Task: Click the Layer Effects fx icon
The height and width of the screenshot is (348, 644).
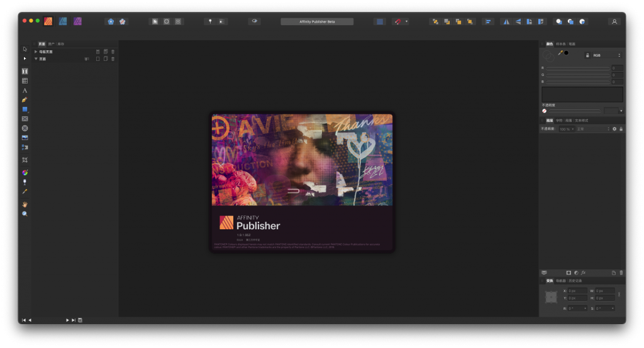Action: tap(583, 273)
